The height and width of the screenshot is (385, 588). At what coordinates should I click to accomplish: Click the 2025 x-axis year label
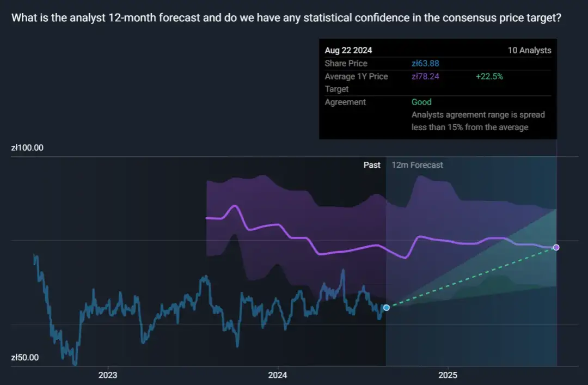point(448,375)
